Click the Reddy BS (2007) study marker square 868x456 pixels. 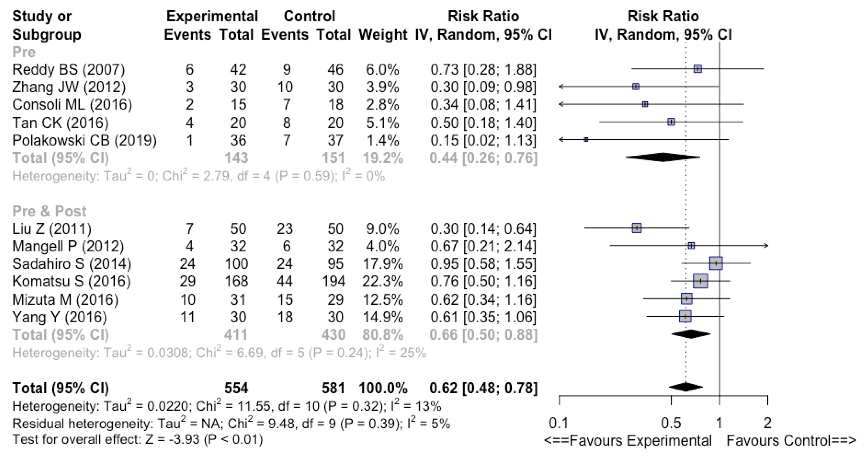pos(698,69)
